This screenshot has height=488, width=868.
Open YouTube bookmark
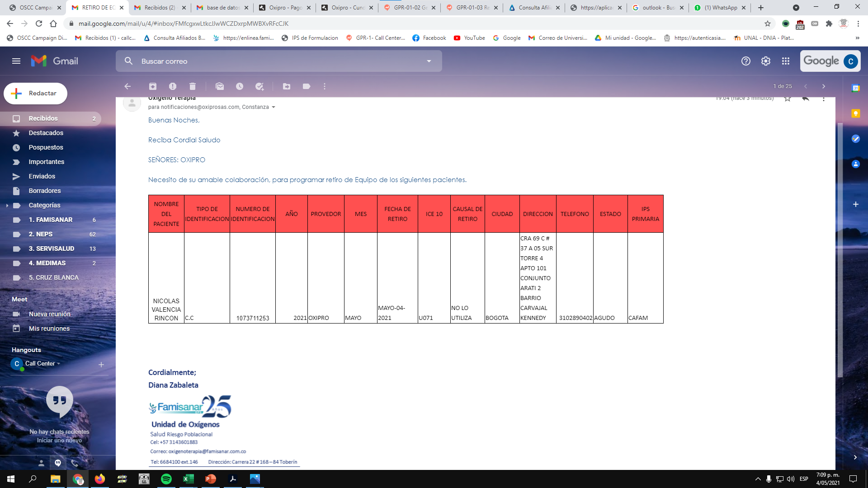coord(469,38)
